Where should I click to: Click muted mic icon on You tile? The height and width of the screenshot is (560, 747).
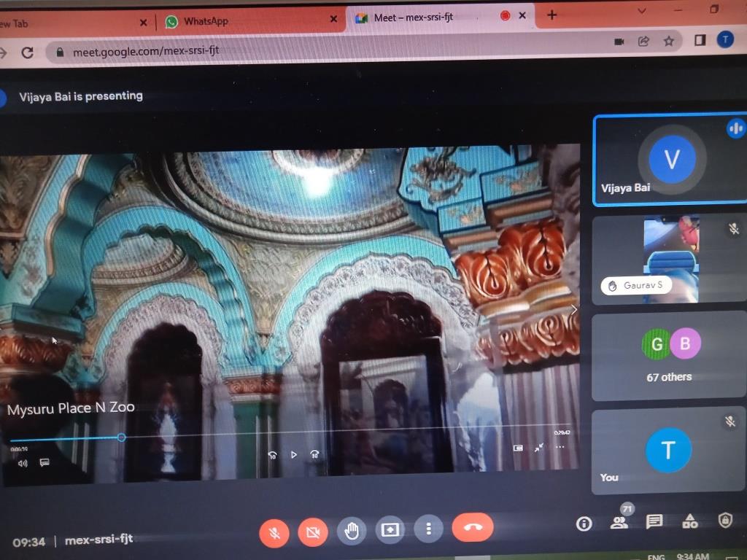pos(729,421)
